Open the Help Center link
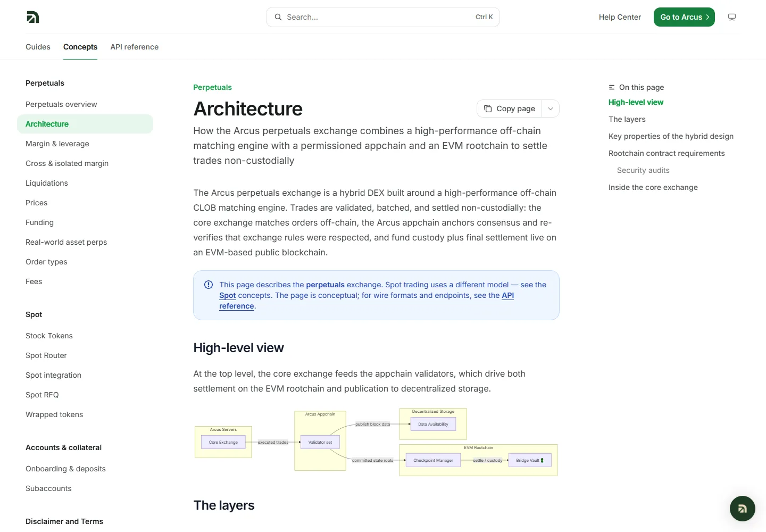 click(x=620, y=17)
